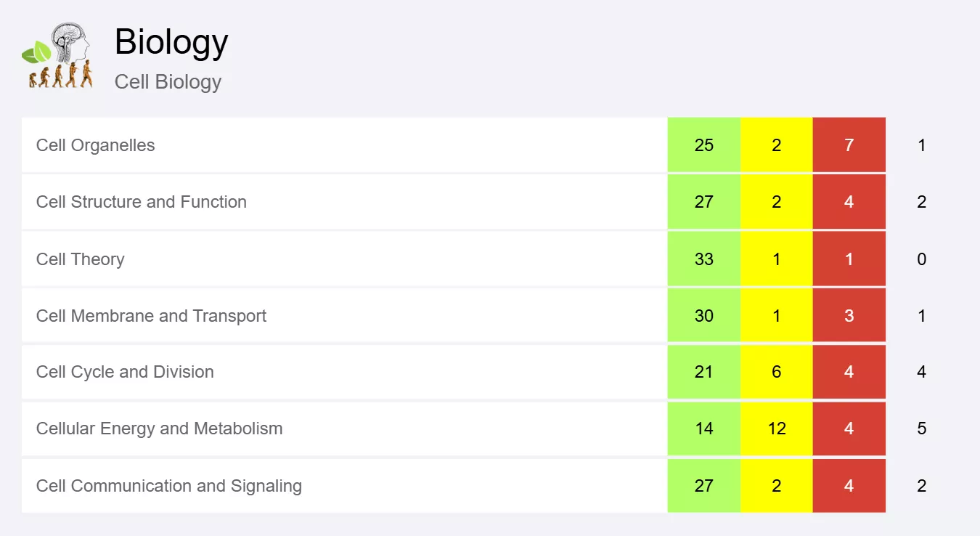This screenshot has width=980, height=536.
Task: Click the uncolored count 5 for Cellular Energy
Action: click(921, 429)
